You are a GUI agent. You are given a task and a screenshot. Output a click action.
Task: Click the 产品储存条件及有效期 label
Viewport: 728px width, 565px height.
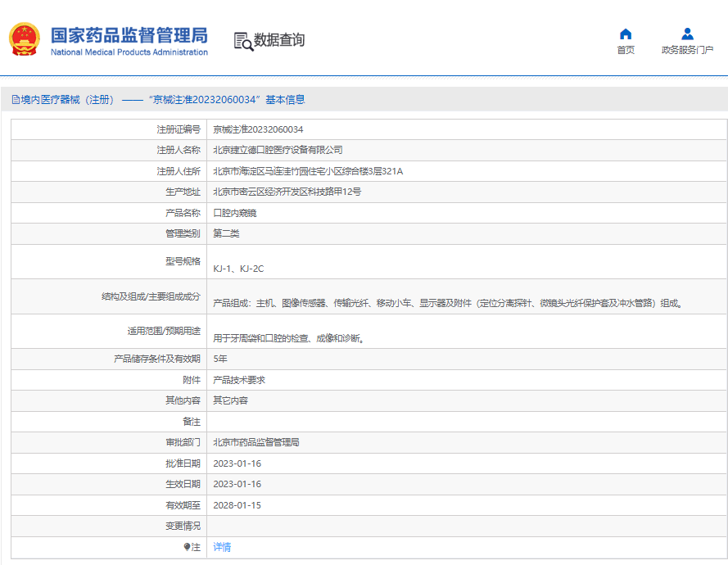tap(157, 359)
